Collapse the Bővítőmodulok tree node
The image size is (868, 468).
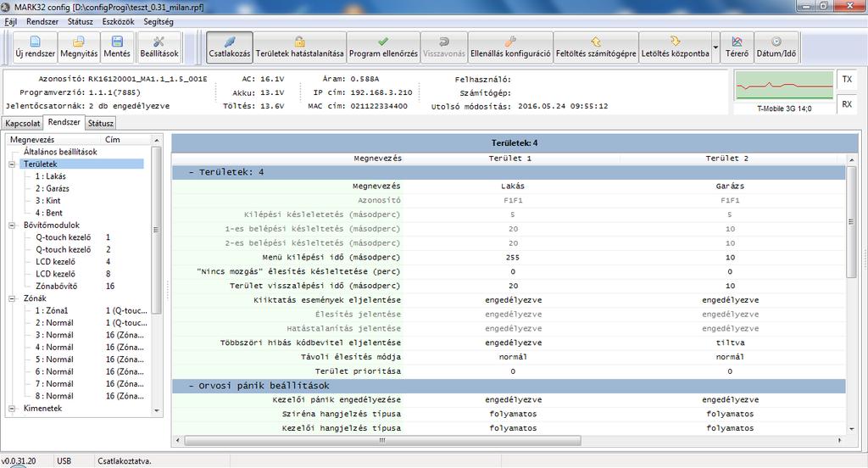pyautogui.click(x=12, y=226)
